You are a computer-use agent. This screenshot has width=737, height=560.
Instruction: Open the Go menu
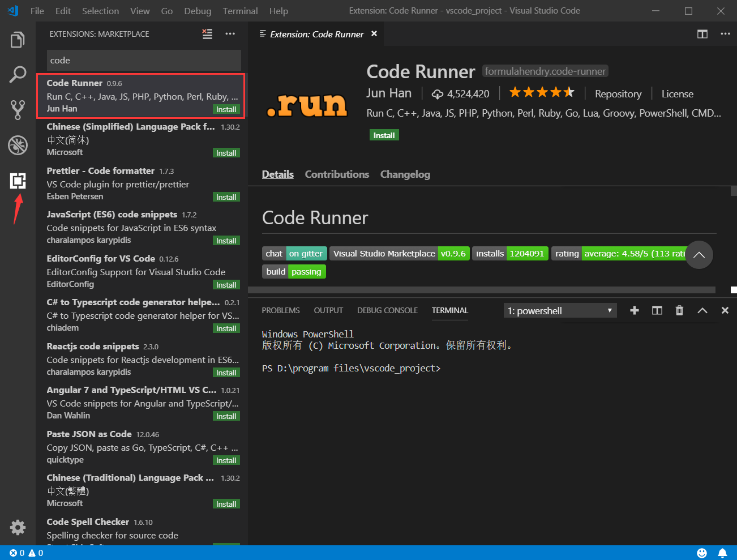point(167,11)
